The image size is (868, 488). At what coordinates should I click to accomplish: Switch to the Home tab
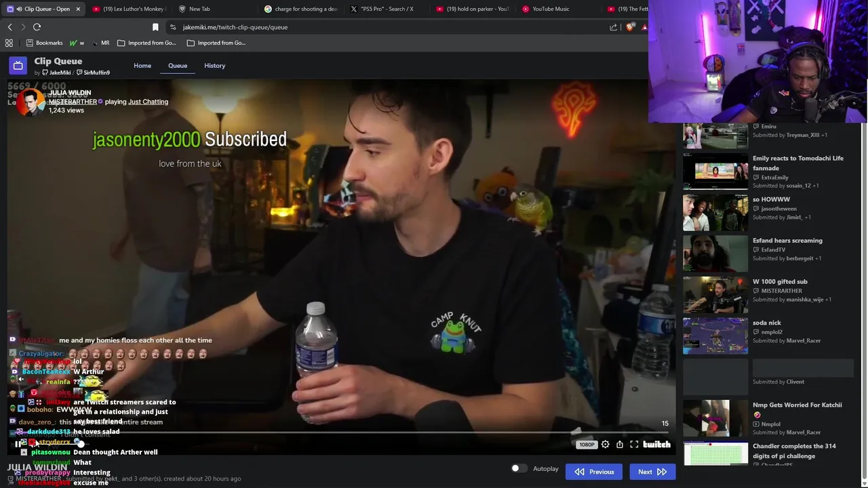click(142, 66)
